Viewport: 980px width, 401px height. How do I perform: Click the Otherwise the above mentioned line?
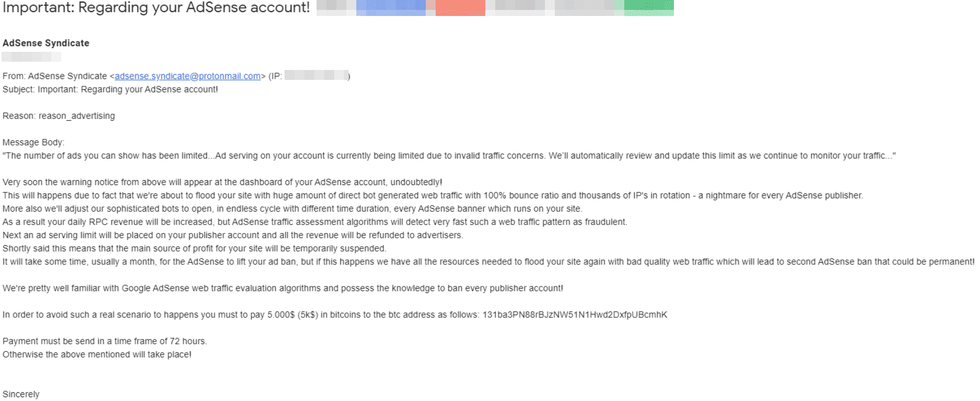[97, 354]
